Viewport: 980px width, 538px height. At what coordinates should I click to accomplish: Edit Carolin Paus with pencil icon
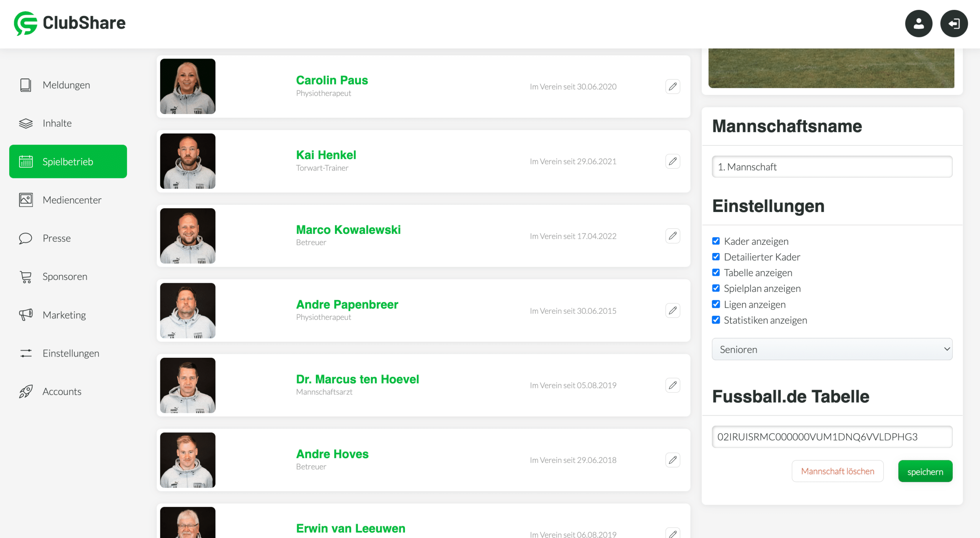point(673,86)
